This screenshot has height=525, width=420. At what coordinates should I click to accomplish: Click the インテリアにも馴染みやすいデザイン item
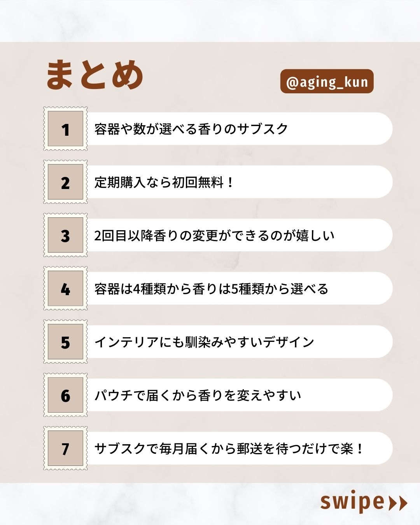205,342
